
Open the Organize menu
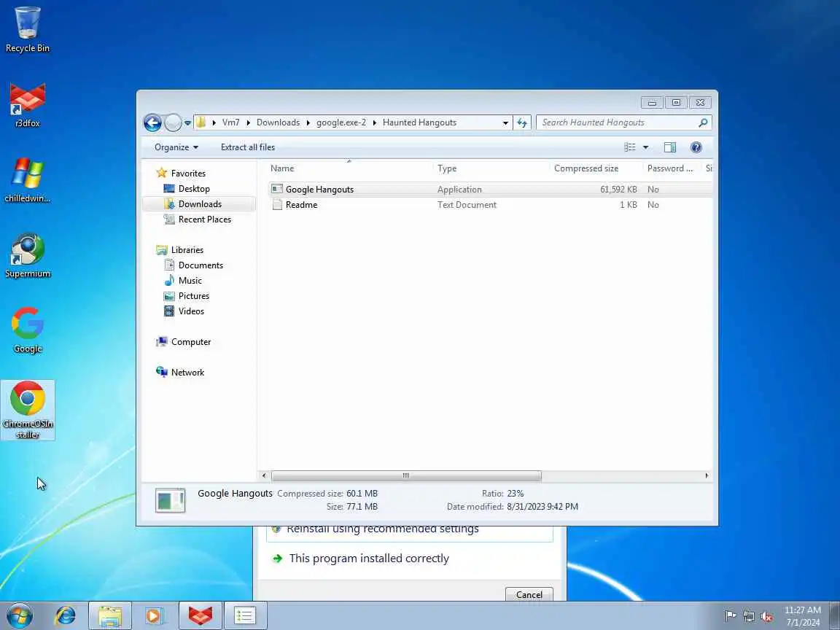click(176, 147)
